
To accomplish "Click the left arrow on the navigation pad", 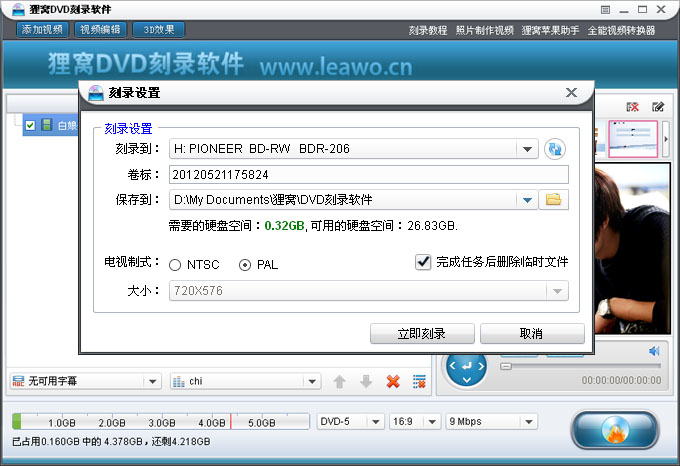I will coord(453,366).
